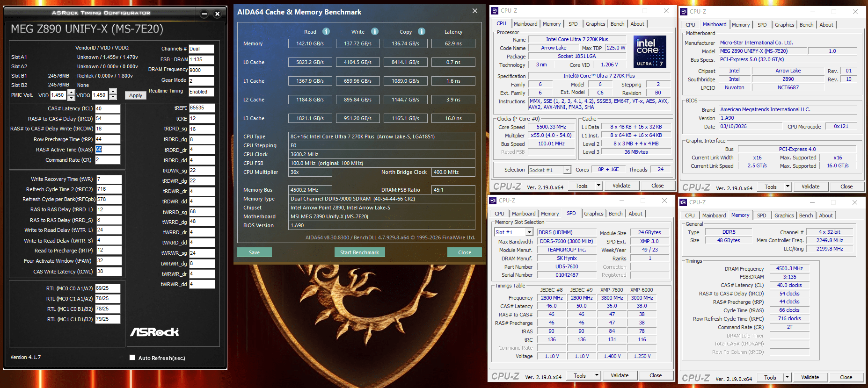Open Tools dropdown arrow in CPU-Z Memory window

coord(787,377)
